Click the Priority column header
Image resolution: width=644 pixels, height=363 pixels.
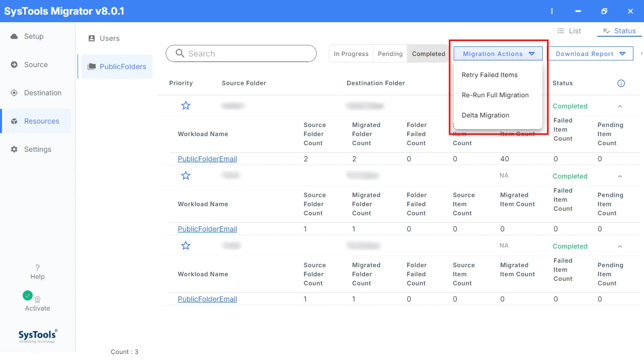tap(181, 83)
